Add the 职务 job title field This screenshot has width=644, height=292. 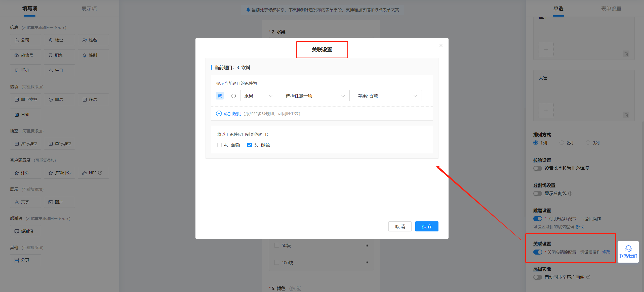[x=59, y=55]
